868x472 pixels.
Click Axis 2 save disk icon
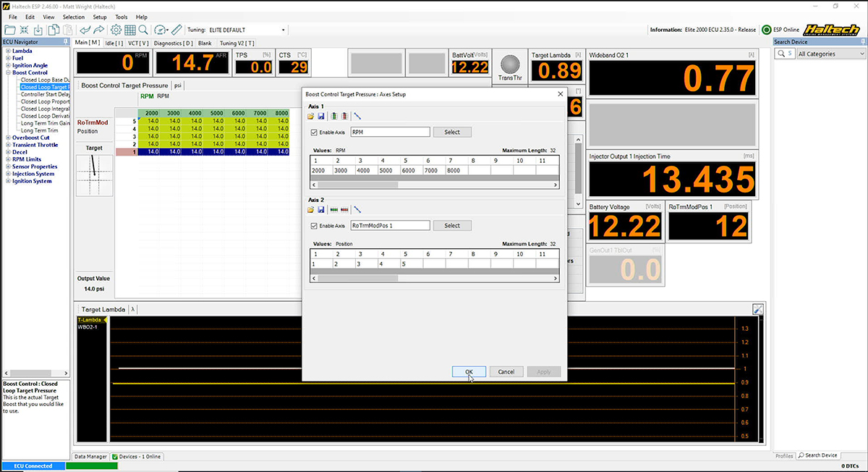320,209
